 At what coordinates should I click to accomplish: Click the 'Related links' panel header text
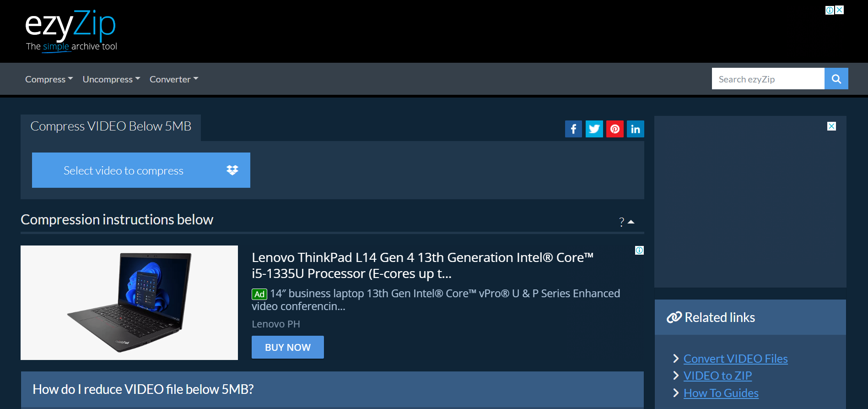pyautogui.click(x=720, y=317)
